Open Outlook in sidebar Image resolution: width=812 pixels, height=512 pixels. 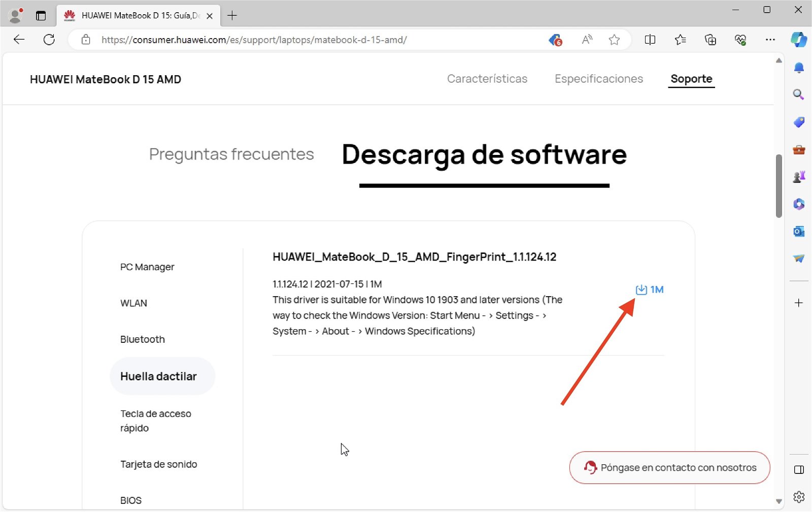(x=799, y=232)
